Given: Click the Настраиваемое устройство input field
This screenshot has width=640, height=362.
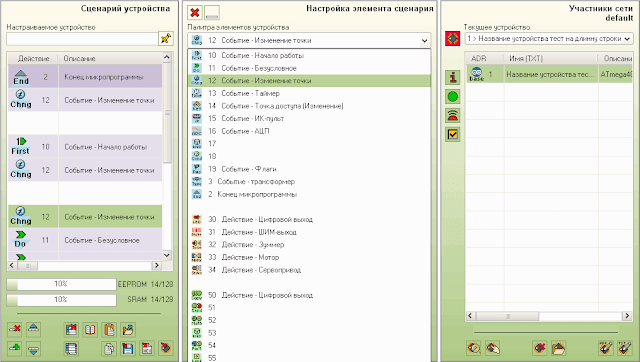Looking at the screenshot, I should (x=82, y=39).
